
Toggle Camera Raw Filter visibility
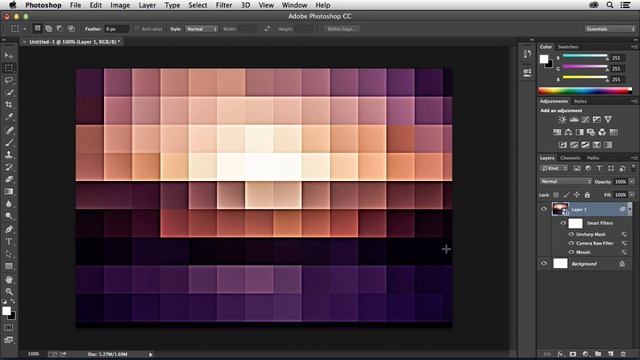pos(571,243)
